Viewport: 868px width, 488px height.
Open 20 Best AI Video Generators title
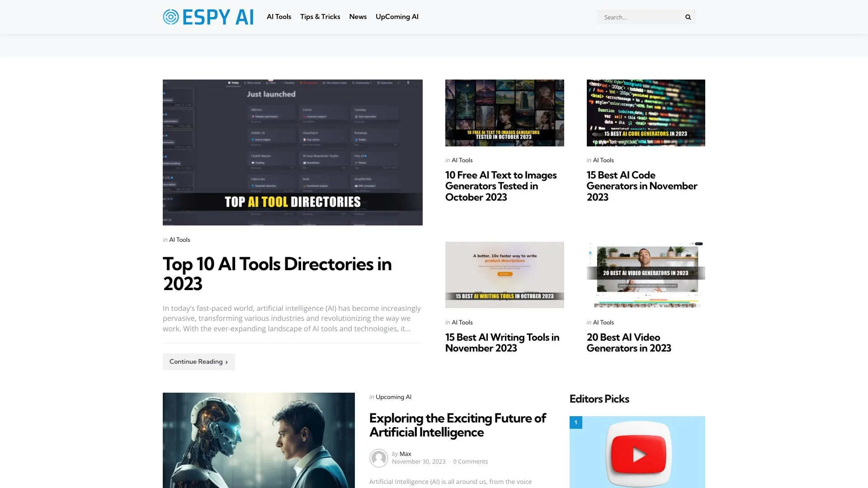(629, 343)
